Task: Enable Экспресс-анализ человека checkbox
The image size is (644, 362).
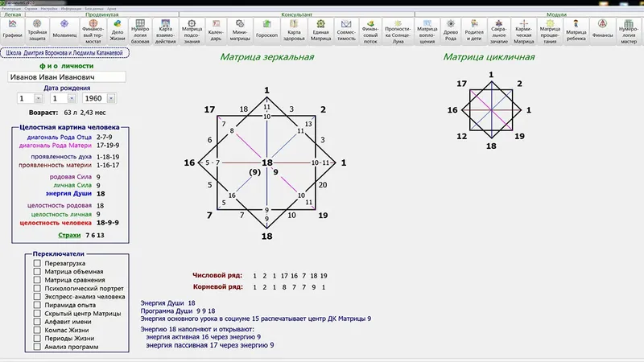Action: (x=37, y=296)
